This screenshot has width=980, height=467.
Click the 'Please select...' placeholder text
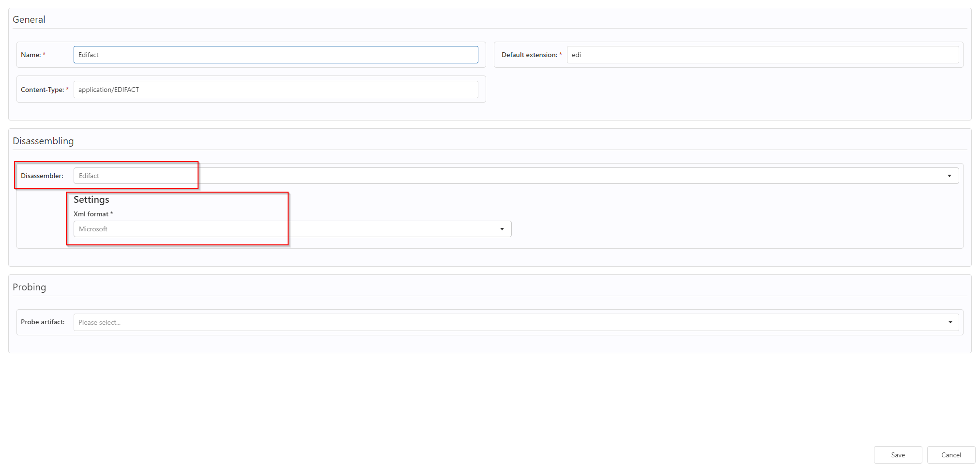(x=100, y=322)
